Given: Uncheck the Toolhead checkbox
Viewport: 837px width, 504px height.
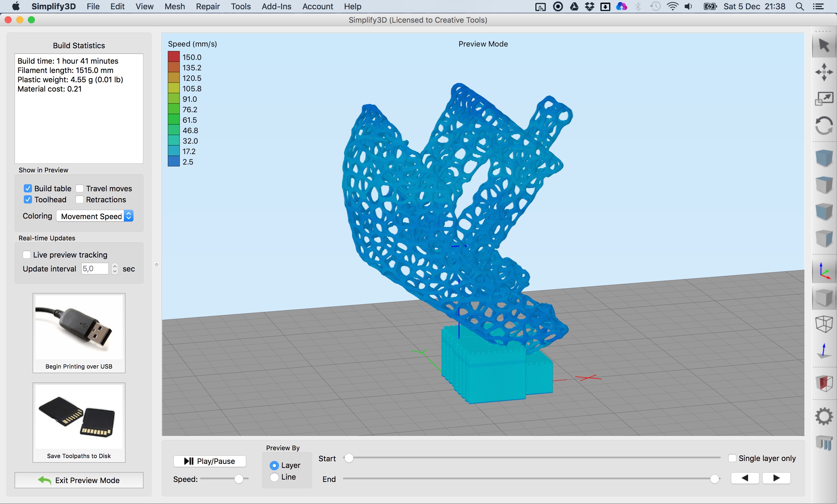Looking at the screenshot, I should [28, 200].
